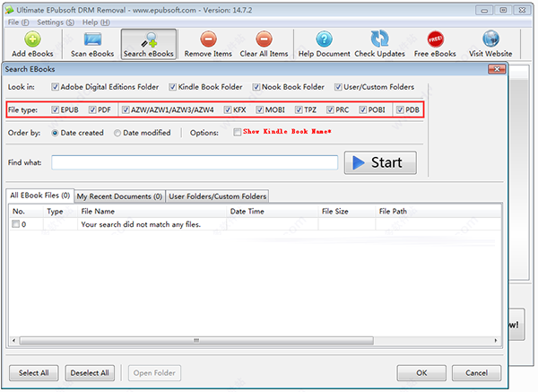Toggle the KFX file type checkbox

pos(228,109)
